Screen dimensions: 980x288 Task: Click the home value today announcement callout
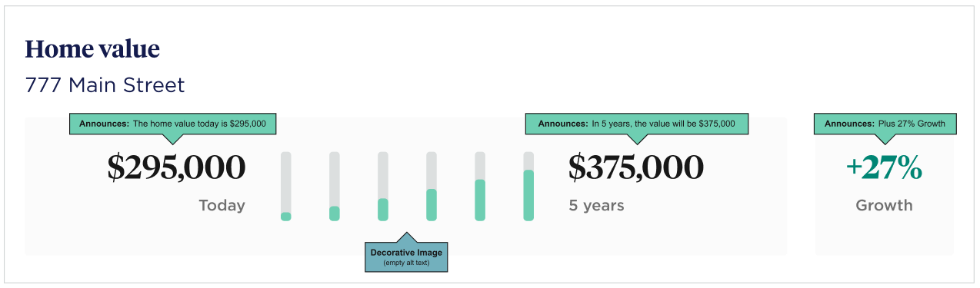(173, 124)
